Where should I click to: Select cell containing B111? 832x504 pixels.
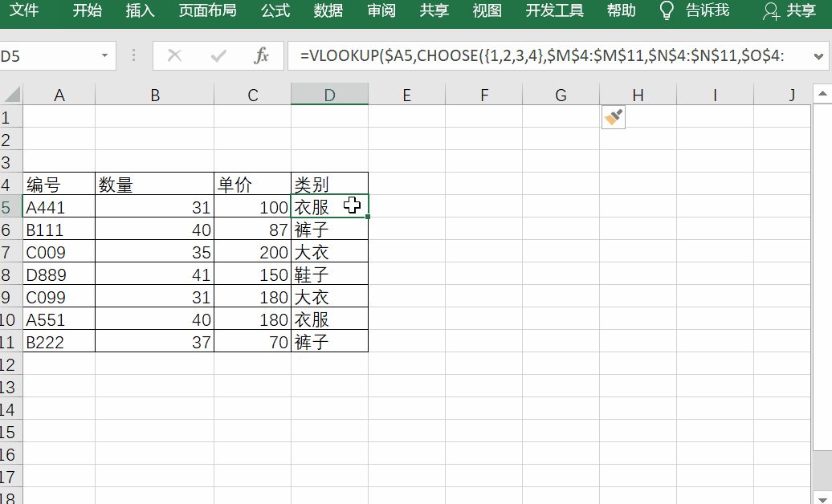tap(59, 230)
